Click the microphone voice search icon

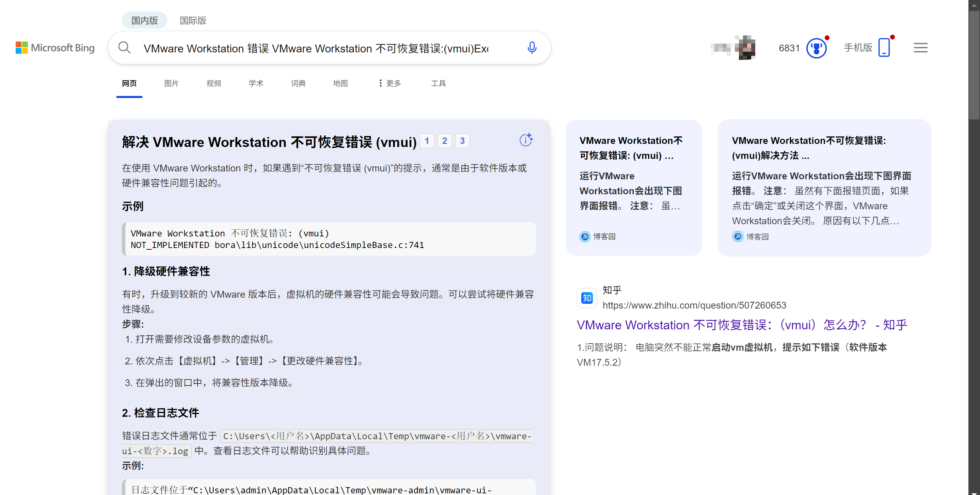(x=532, y=48)
